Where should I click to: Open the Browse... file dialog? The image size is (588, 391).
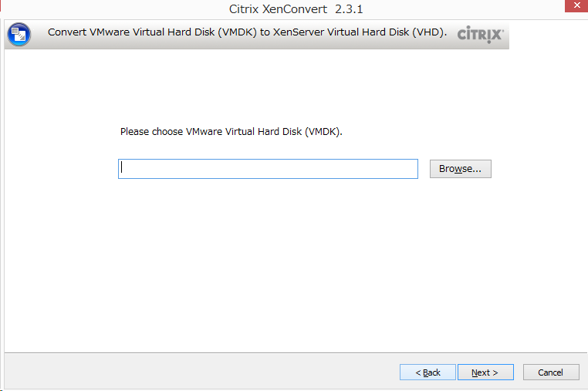[460, 169]
